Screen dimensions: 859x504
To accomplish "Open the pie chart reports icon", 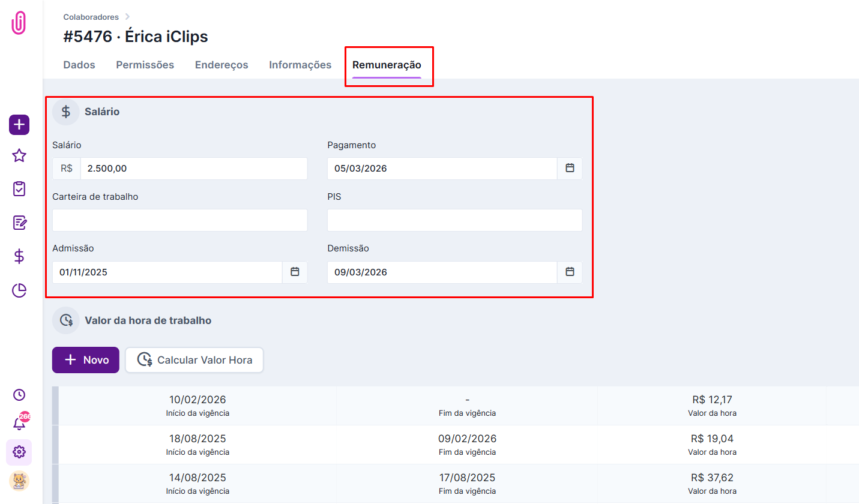I will (x=19, y=290).
